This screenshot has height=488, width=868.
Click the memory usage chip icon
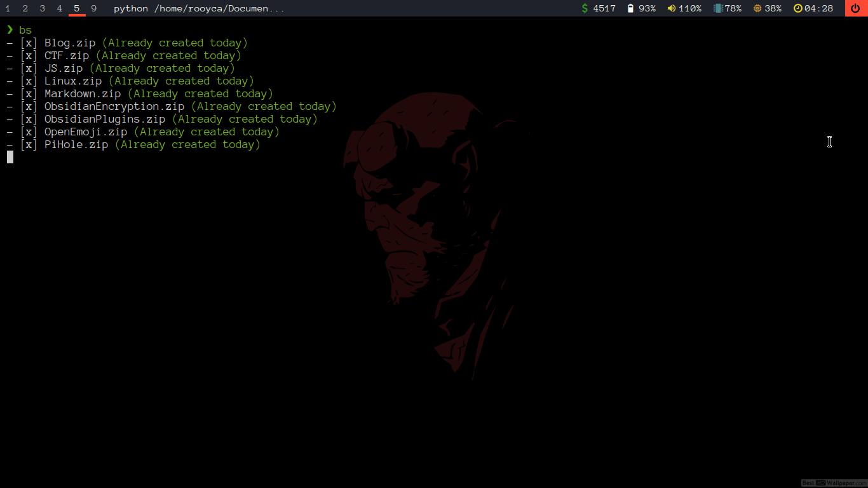click(x=718, y=8)
